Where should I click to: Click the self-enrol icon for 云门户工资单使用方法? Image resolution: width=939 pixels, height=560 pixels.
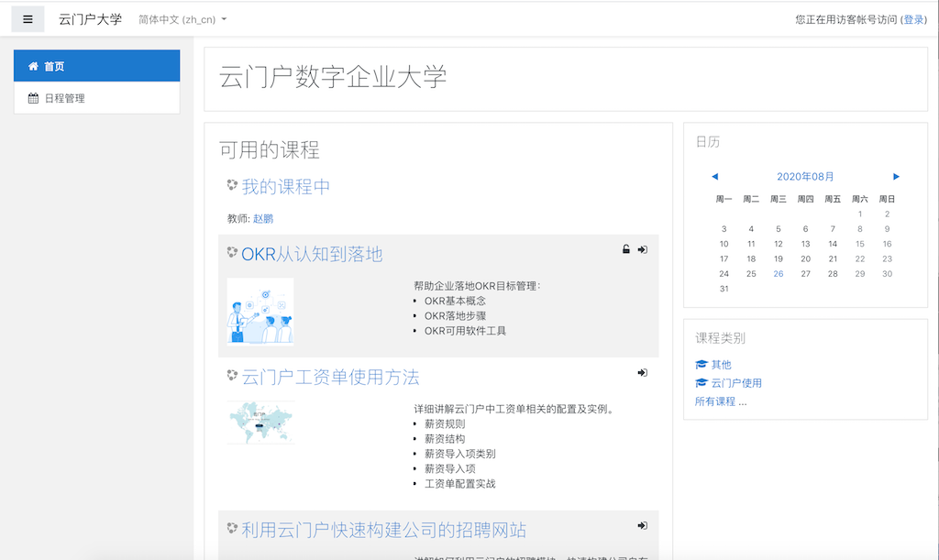coord(643,373)
